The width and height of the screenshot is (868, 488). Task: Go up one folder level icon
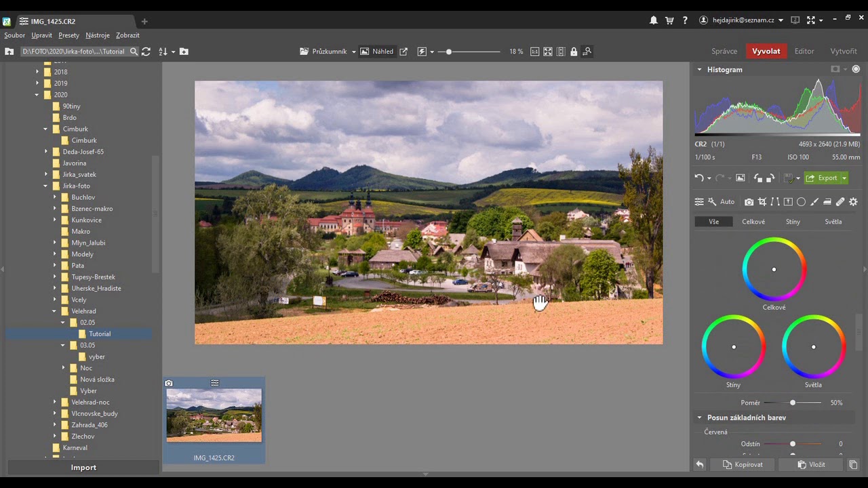[9, 52]
